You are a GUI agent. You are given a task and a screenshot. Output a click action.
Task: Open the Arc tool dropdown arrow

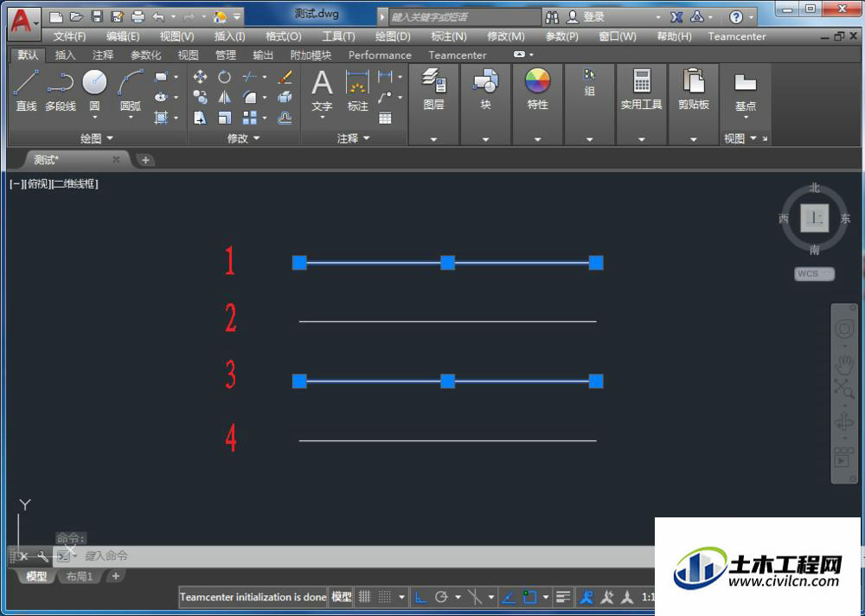131,117
